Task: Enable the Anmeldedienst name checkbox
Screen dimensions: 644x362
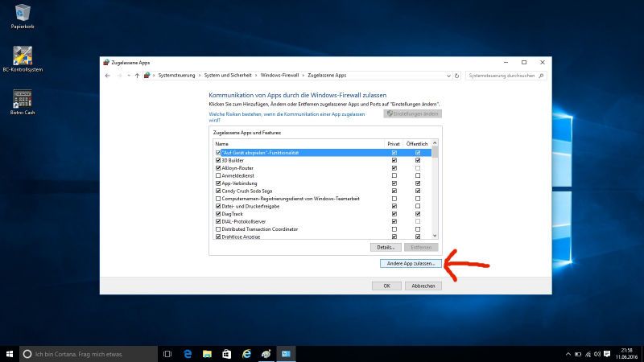Action: coord(218,175)
